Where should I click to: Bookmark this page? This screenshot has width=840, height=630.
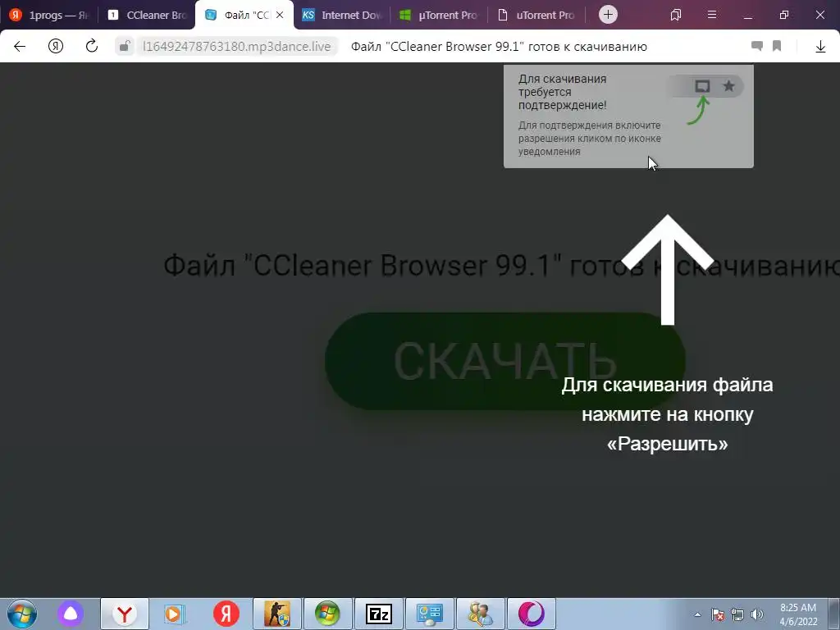[777, 46]
